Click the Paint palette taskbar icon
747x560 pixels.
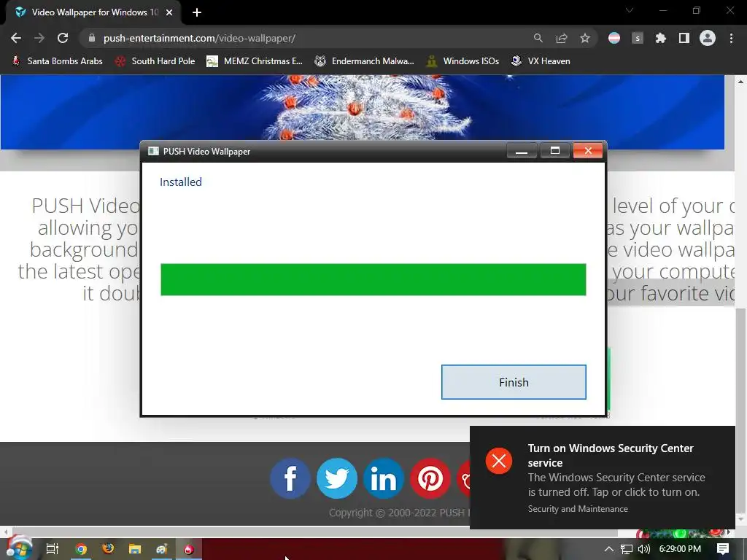[162, 549]
